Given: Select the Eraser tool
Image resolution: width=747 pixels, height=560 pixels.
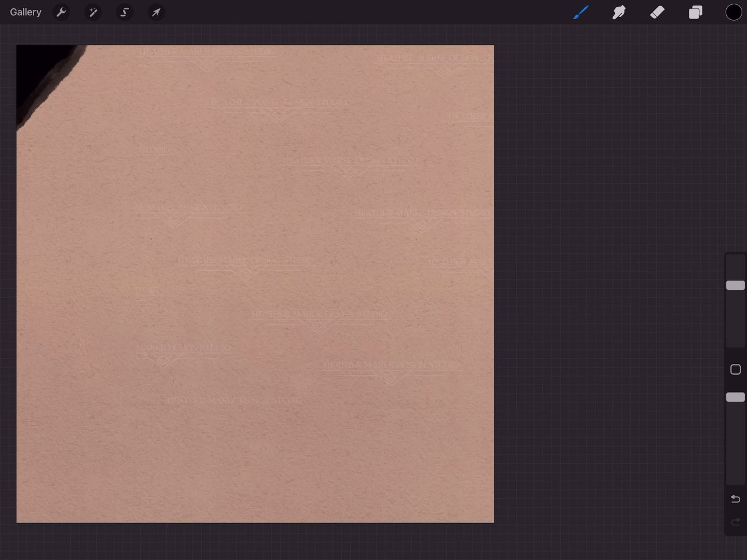Looking at the screenshot, I should tap(657, 12).
